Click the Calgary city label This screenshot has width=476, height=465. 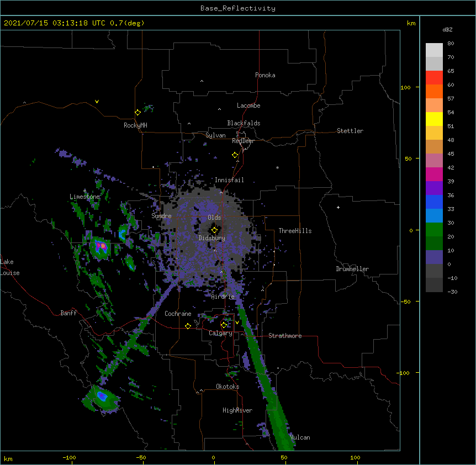[220, 333]
